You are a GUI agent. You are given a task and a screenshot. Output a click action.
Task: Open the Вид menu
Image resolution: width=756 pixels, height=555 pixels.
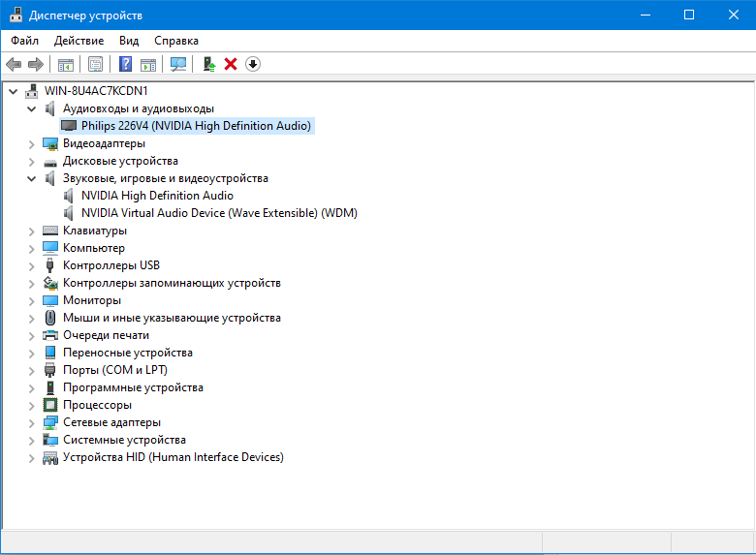tap(129, 41)
